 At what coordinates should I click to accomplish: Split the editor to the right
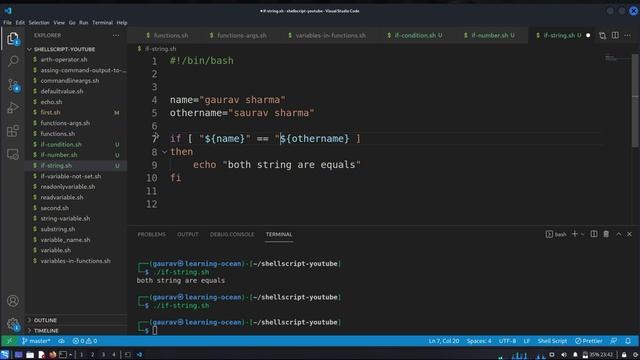point(615,36)
